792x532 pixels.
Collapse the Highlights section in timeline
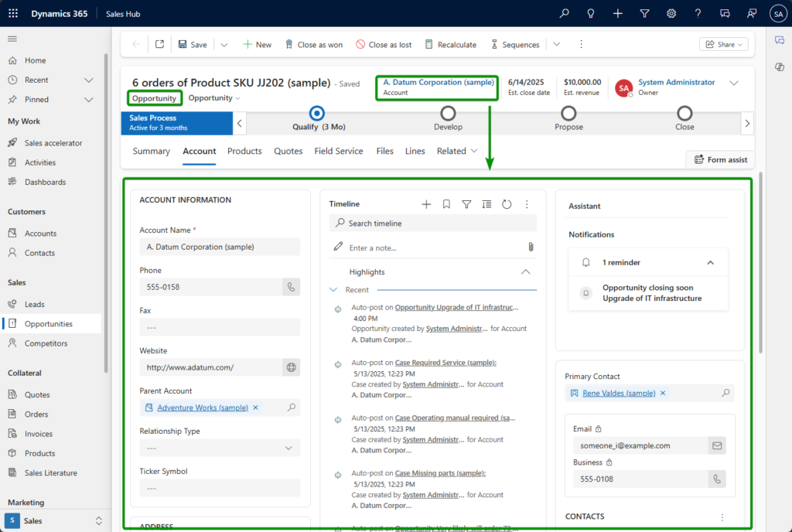tap(526, 271)
